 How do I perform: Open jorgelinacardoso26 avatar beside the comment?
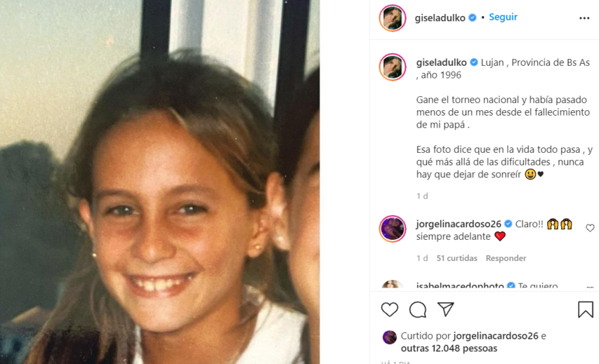(393, 229)
